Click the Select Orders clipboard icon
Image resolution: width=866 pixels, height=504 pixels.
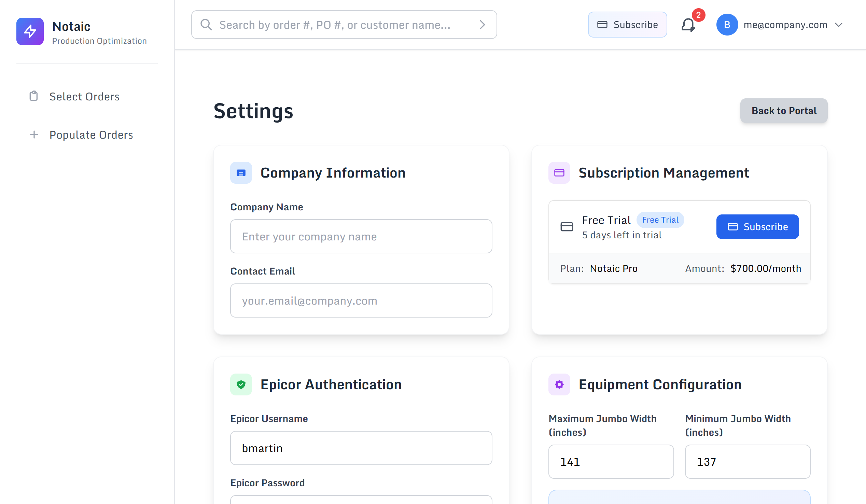(x=34, y=96)
